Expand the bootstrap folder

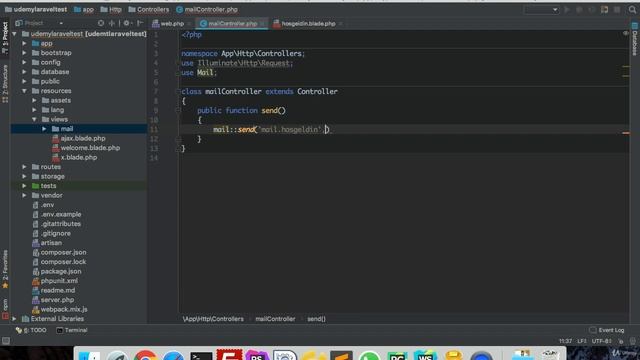[x=24, y=53]
